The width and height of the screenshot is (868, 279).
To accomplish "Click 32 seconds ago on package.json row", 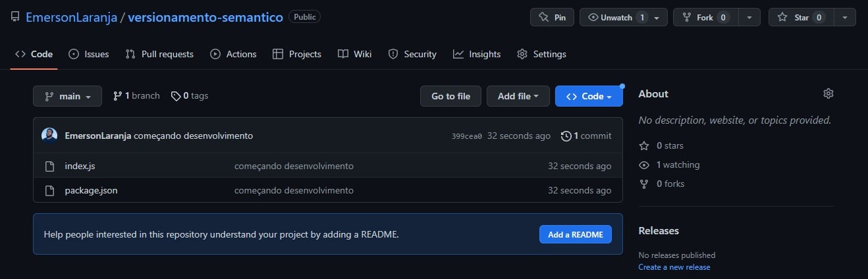I will point(580,190).
